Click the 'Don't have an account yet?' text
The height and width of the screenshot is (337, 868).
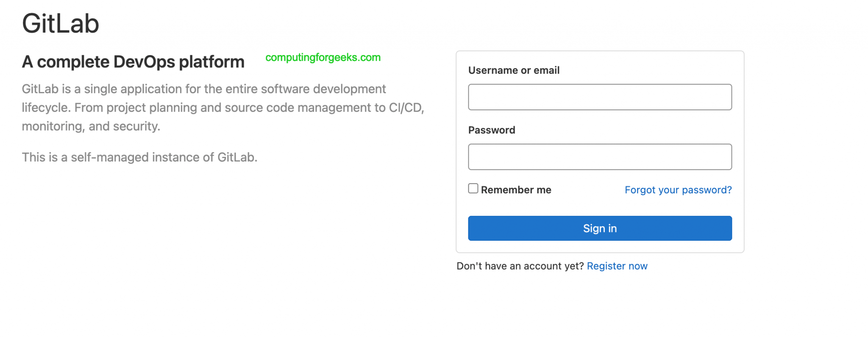point(520,266)
